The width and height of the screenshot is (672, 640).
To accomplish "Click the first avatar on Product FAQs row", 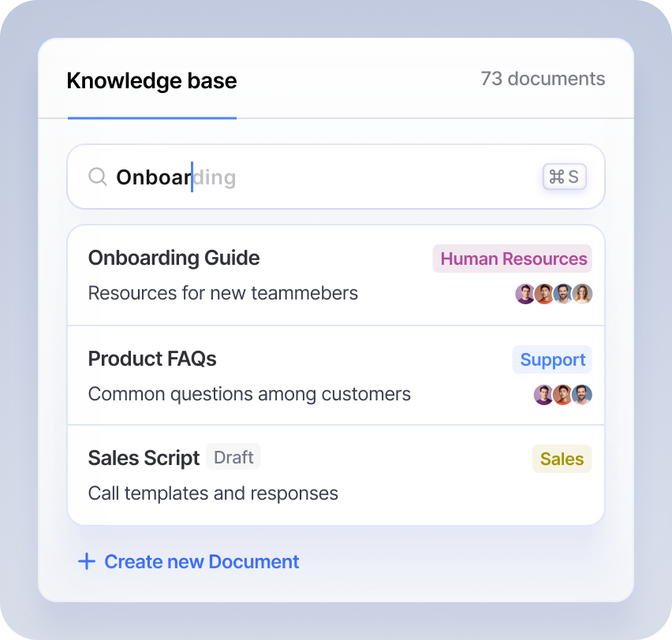I will tap(544, 396).
